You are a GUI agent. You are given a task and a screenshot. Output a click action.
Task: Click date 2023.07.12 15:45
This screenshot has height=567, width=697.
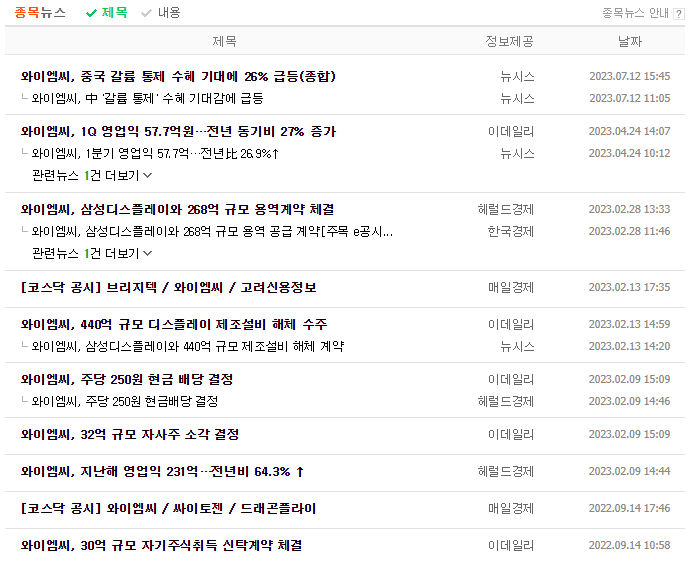coord(629,76)
